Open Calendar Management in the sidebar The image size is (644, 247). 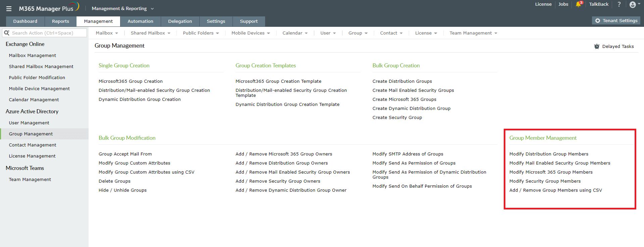[x=34, y=100]
